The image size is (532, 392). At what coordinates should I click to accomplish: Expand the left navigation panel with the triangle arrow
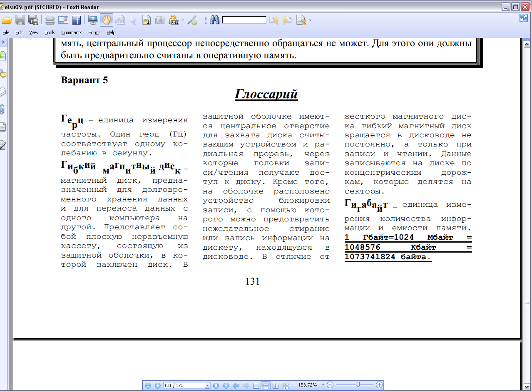(x=3, y=42)
